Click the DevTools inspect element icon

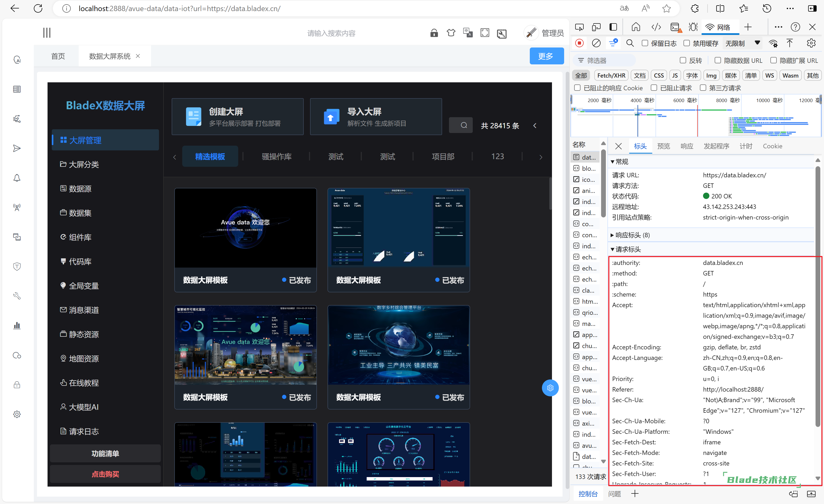coord(579,27)
